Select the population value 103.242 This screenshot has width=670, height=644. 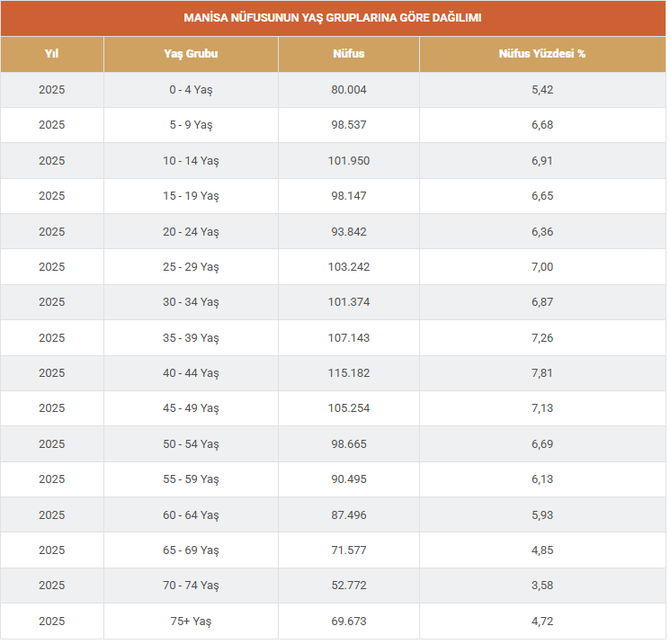(x=349, y=267)
